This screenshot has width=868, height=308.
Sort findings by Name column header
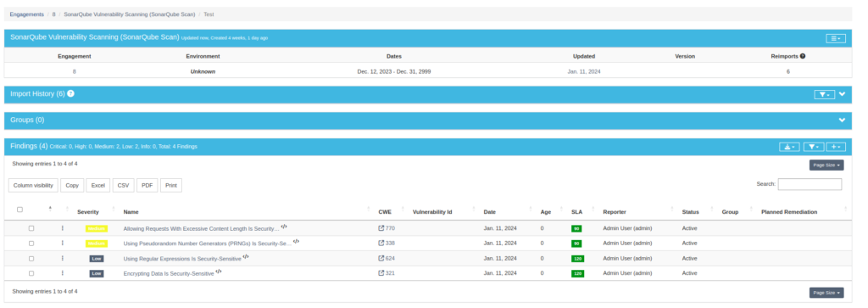click(x=131, y=211)
